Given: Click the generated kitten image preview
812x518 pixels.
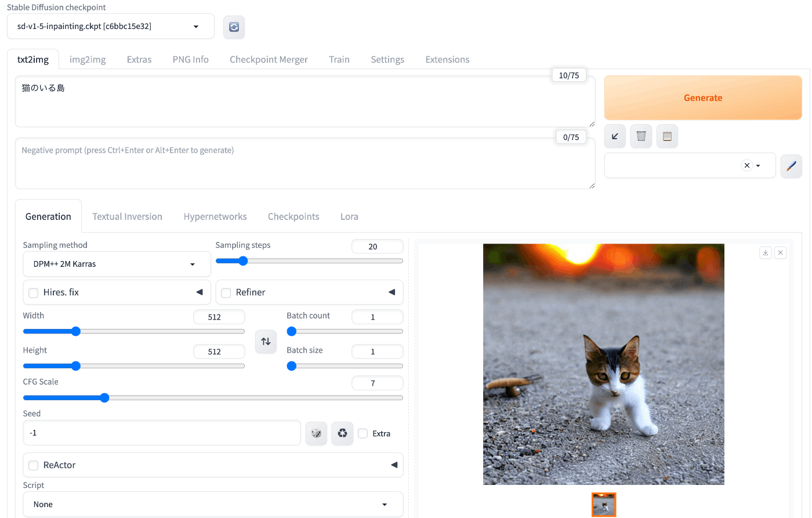Looking at the screenshot, I should 604,364.
